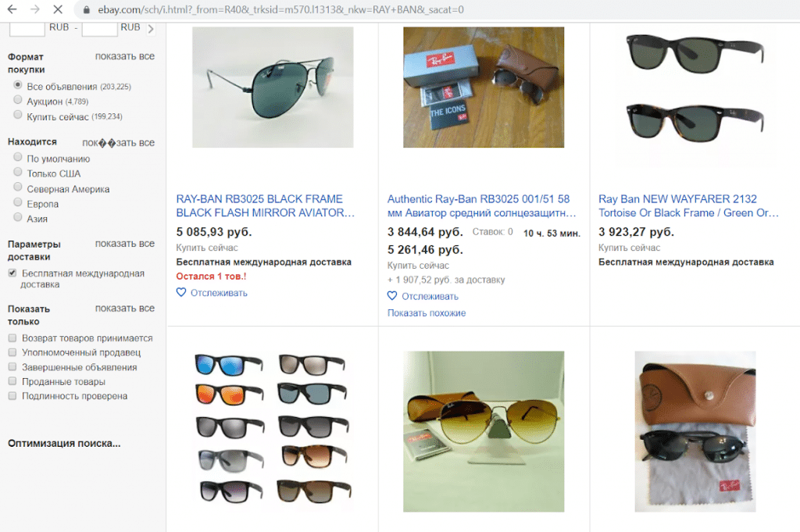Click the browser forward arrow
Viewport: 800px width, 532px height.
click(x=34, y=9)
